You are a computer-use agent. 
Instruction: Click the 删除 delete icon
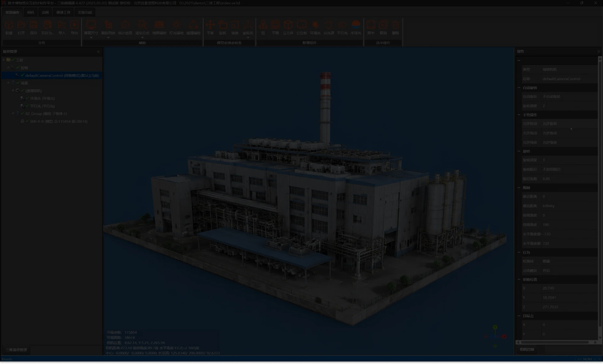tap(395, 25)
